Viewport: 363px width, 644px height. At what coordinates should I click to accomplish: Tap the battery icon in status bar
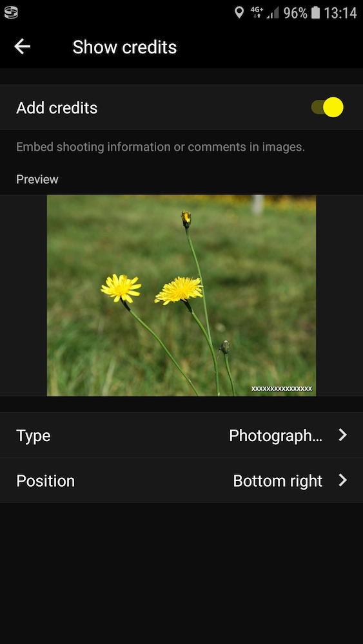point(315,13)
